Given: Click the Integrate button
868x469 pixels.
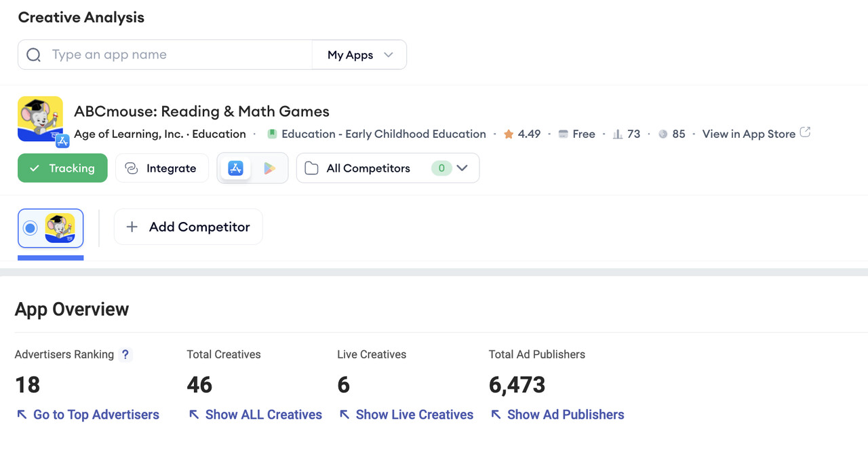Looking at the screenshot, I should [x=162, y=168].
